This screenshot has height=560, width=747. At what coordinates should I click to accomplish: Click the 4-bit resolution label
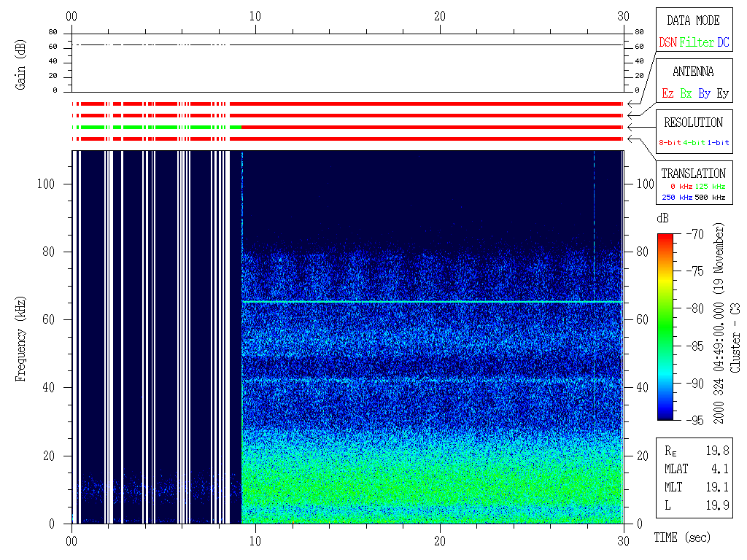coord(695,143)
